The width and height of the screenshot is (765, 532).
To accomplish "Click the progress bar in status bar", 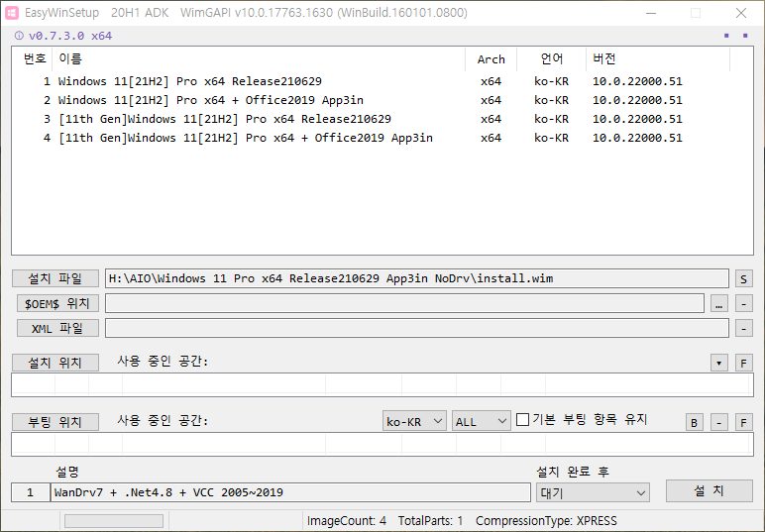I will pos(114,521).
